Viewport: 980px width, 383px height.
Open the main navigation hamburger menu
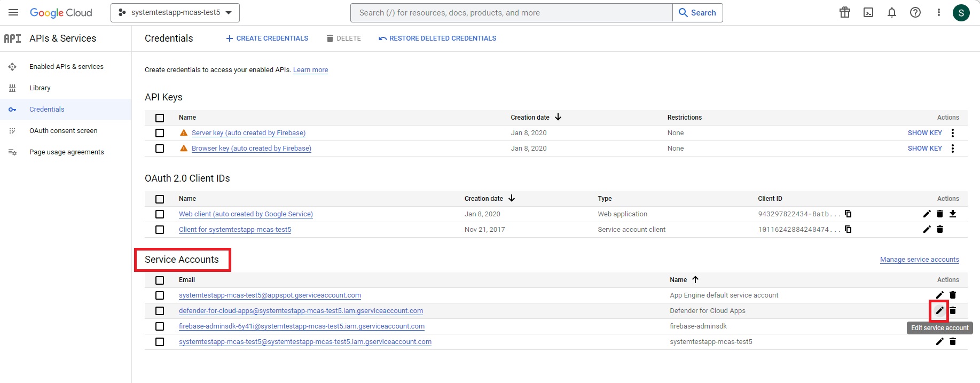pyautogui.click(x=13, y=12)
